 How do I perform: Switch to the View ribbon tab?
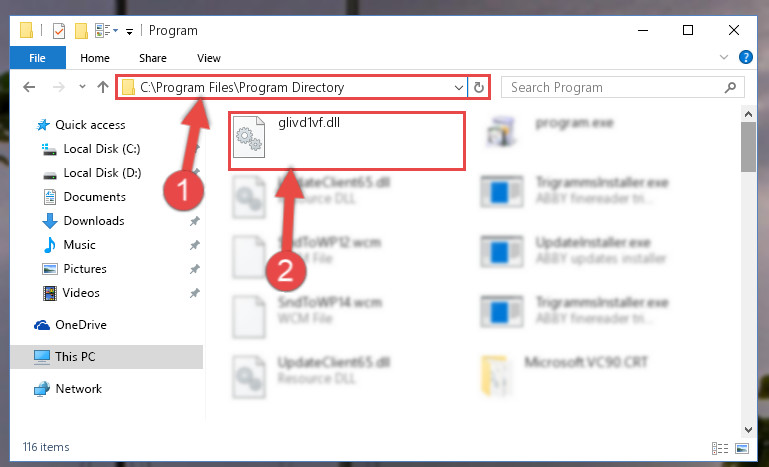point(209,58)
